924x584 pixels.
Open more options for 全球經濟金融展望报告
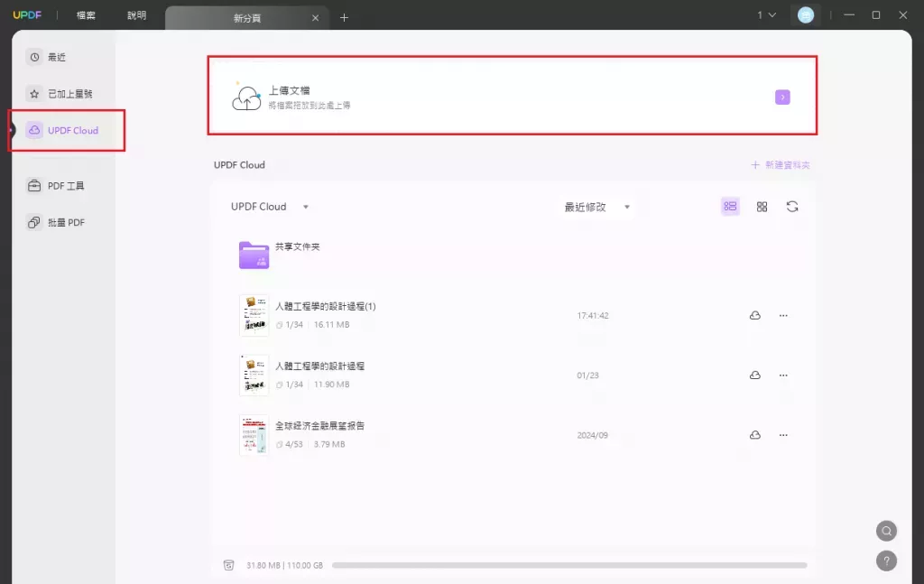[x=783, y=435]
